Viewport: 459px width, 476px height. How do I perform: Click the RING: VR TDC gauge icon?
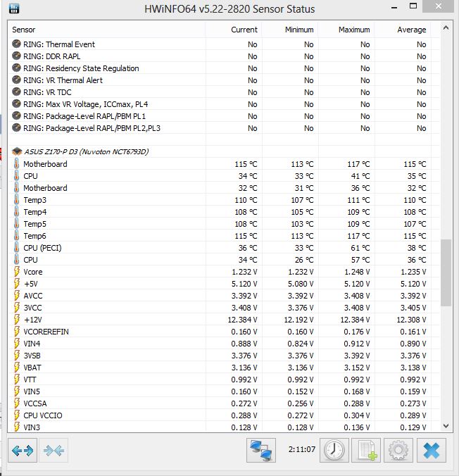[16, 92]
